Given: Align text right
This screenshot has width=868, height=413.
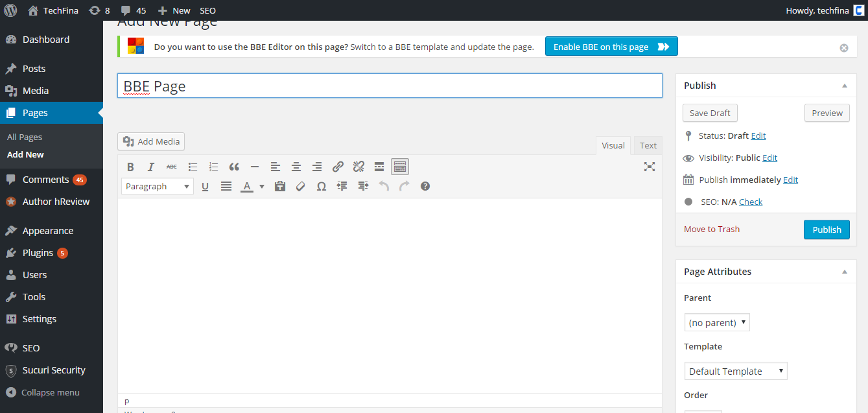Looking at the screenshot, I should click(x=317, y=167).
